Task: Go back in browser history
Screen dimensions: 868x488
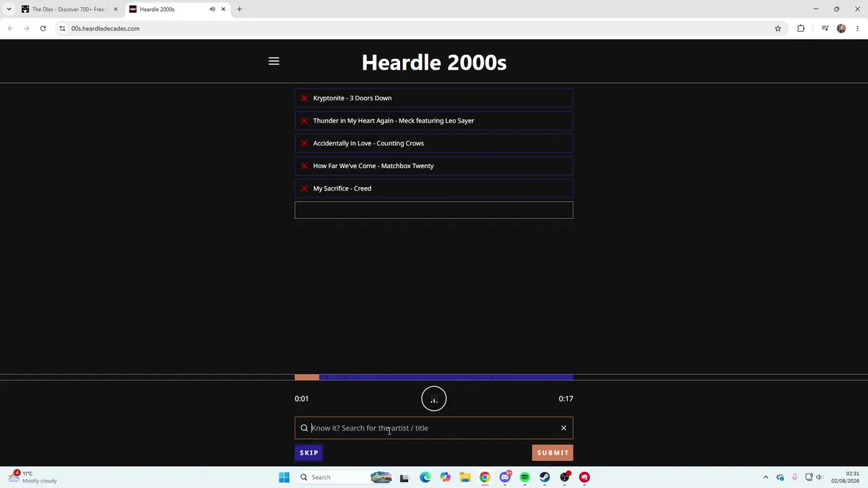Action: (x=10, y=28)
